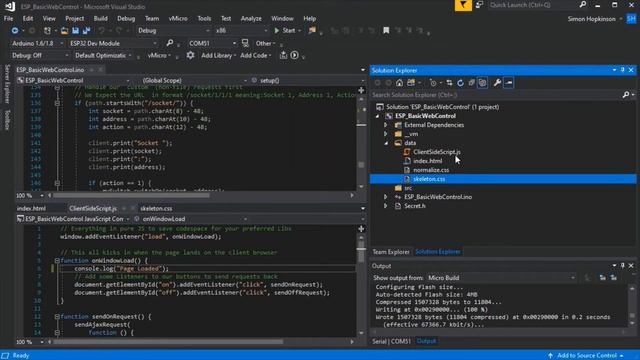Open the Analyze menu
The height and width of the screenshot is (360, 640).
pyautogui.click(x=251, y=18)
